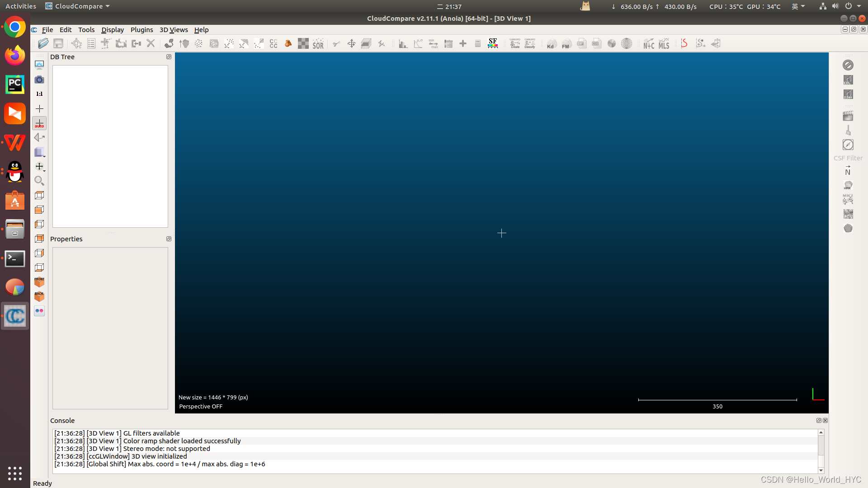The image size is (868, 488).
Task: Click the SF color scale manager icon
Action: [493, 43]
